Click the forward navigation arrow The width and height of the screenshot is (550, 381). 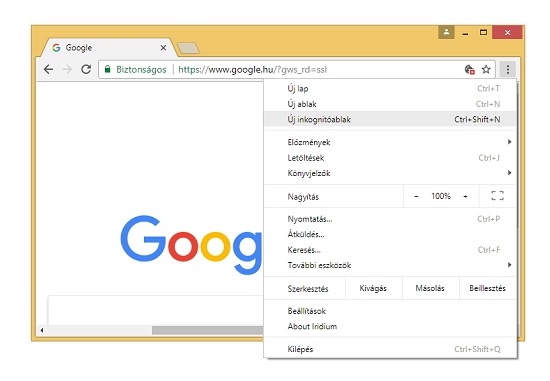click(67, 69)
